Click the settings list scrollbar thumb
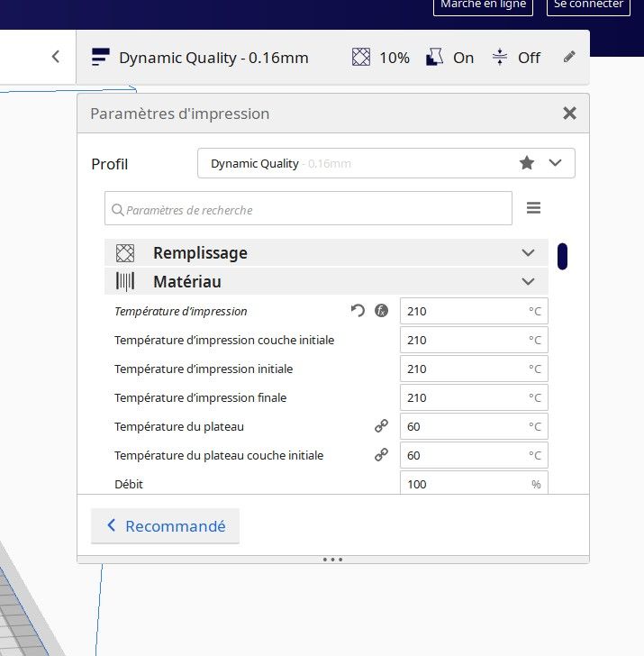Image resolution: width=644 pixels, height=656 pixels. pos(562,256)
